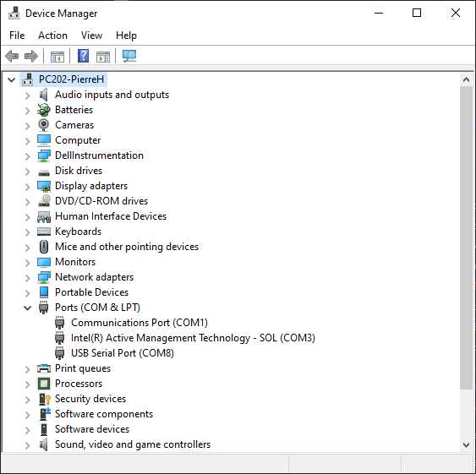476x474 pixels.
Task: Select the Portable Devices label
Action: [91, 292]
